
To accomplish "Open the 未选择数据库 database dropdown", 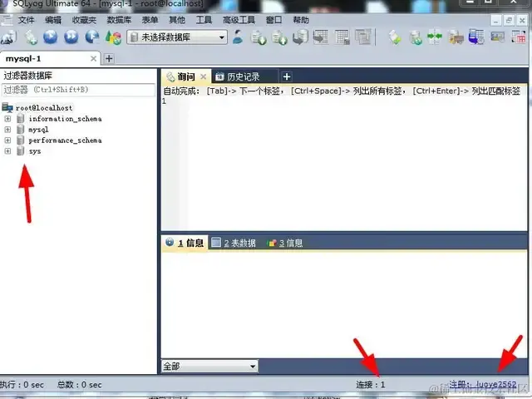I will click(177, 37).
